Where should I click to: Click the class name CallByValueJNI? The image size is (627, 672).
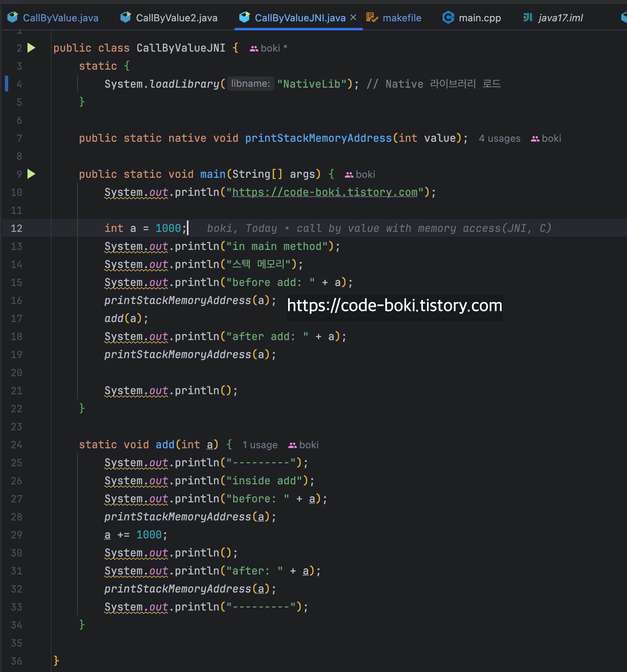click(x=181, y=48)
